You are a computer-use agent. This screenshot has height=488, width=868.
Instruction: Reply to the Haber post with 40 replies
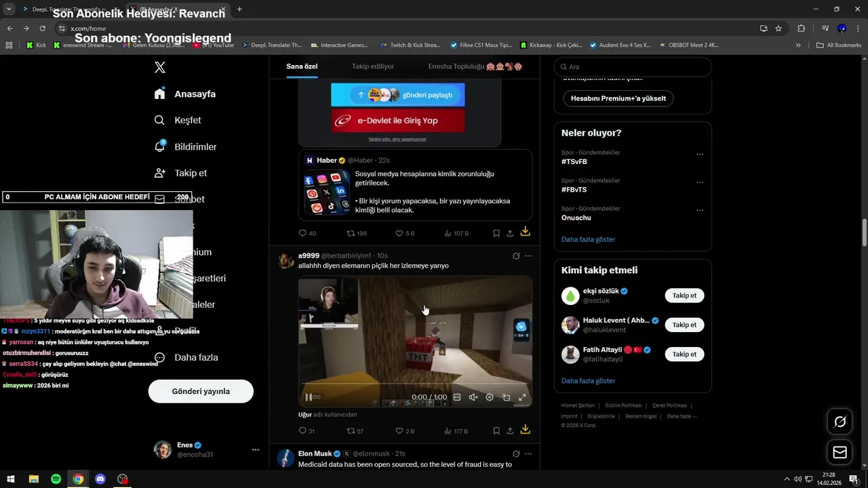click(307, 233)
